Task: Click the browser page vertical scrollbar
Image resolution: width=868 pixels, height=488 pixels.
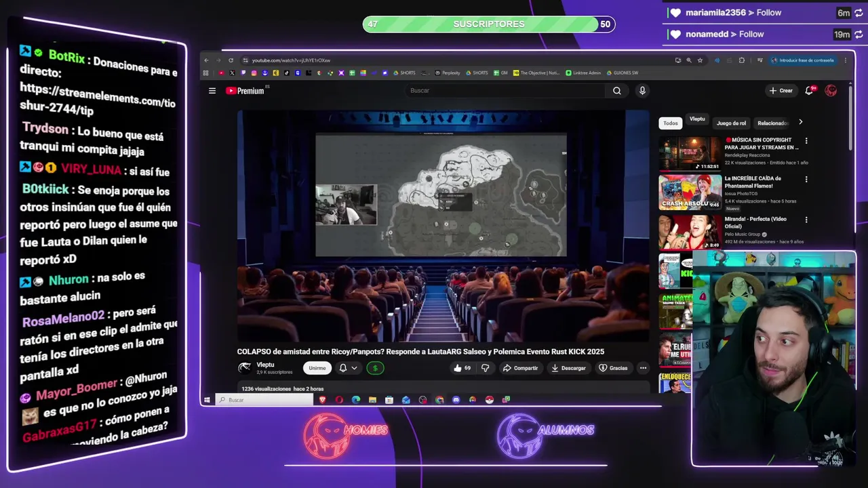Action: click(x=850, y=117)
